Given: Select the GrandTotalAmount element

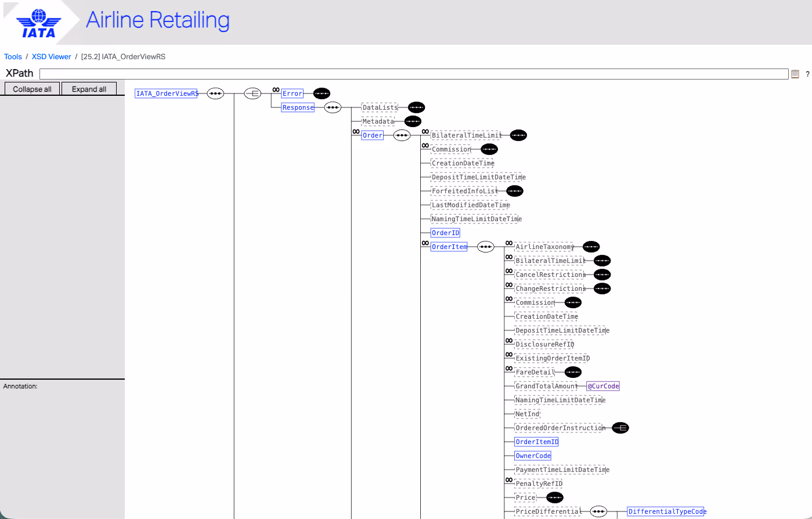Looking at the screenshot, I should 546,386.
